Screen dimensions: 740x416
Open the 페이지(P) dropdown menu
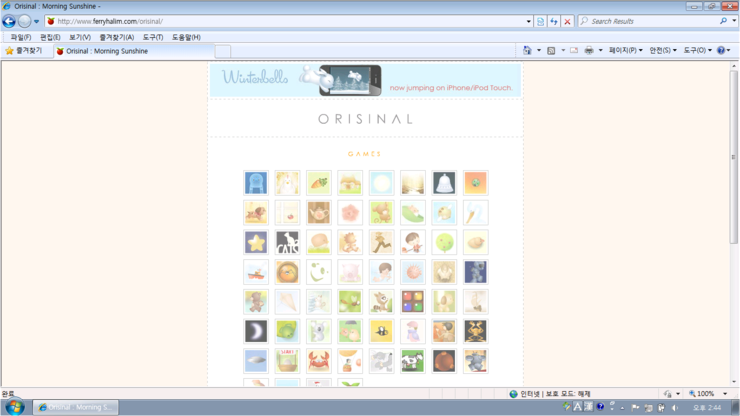pyautogui.click(x=625, y=50)
